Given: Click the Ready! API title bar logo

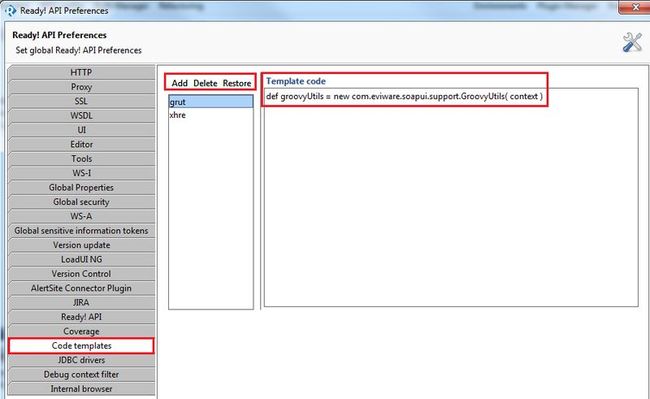Looking at the screenshot, I should pyautogui.click(x=10, y=10).
